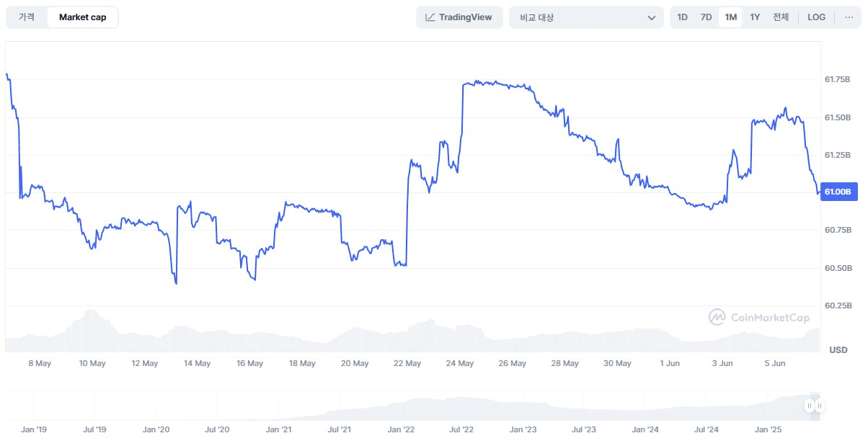
Task: Choose the 1Y time range
Action: click(x=755, y=17)
